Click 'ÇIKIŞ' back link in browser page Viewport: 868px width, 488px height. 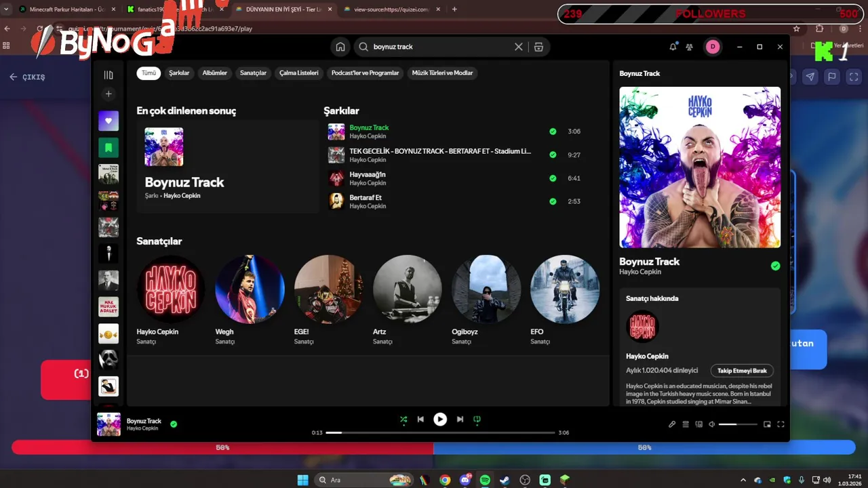pyautogui.click(x=27, y=77)
